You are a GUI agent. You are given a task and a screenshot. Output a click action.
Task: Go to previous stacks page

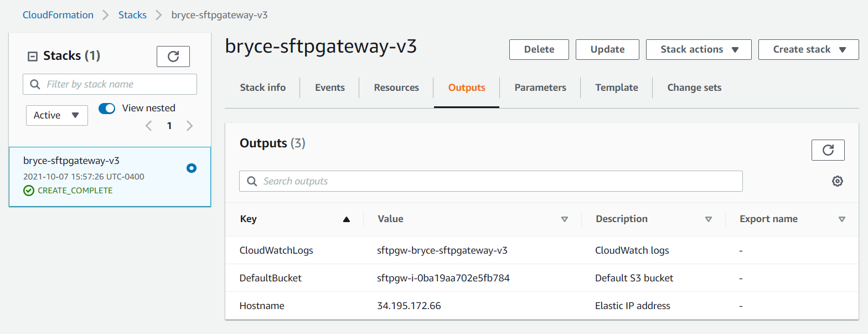(148, 126)
